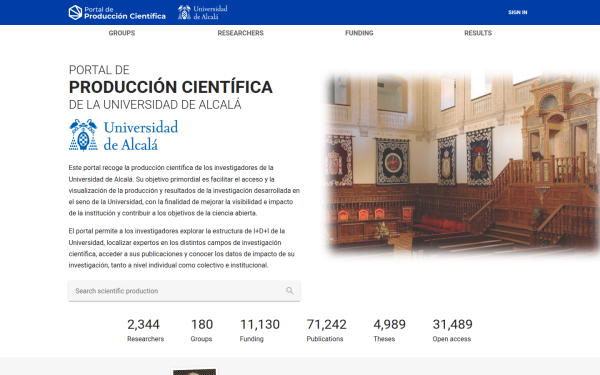The width and height of the screenshot is (600, 375).
Task: Click the magnifier search icon
Action: 290,291
